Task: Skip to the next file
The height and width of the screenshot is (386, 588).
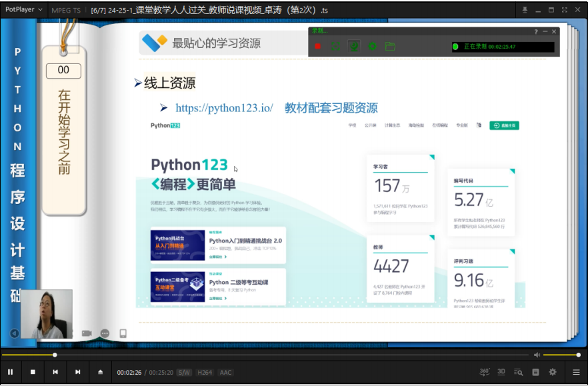Action: (78, 372)
